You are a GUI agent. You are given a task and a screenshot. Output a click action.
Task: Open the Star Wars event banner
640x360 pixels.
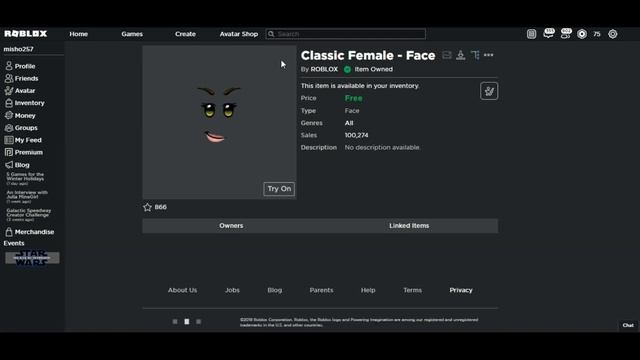click(x=32, y=258)
